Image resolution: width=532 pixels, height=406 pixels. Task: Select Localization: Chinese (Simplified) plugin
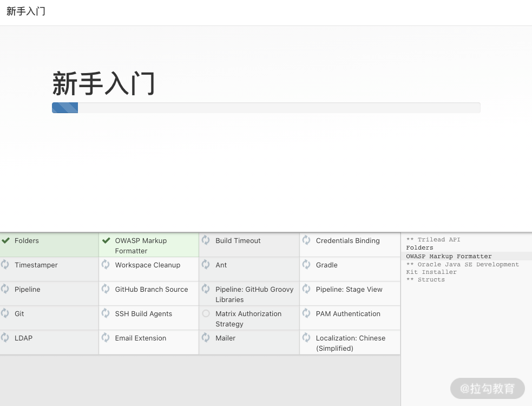[350, 343]
